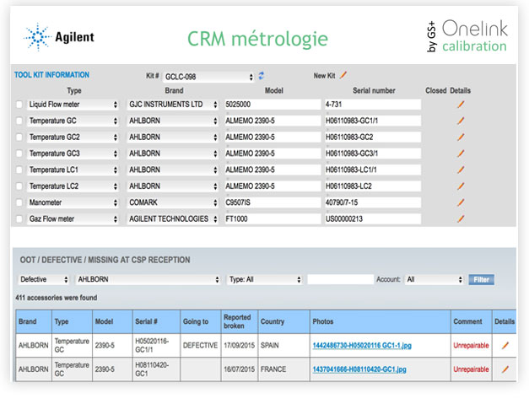The width and height of the screenshot is (529, 420).
Task: Click the model field containing C9507IS
Action: click(x=273, y=202)
